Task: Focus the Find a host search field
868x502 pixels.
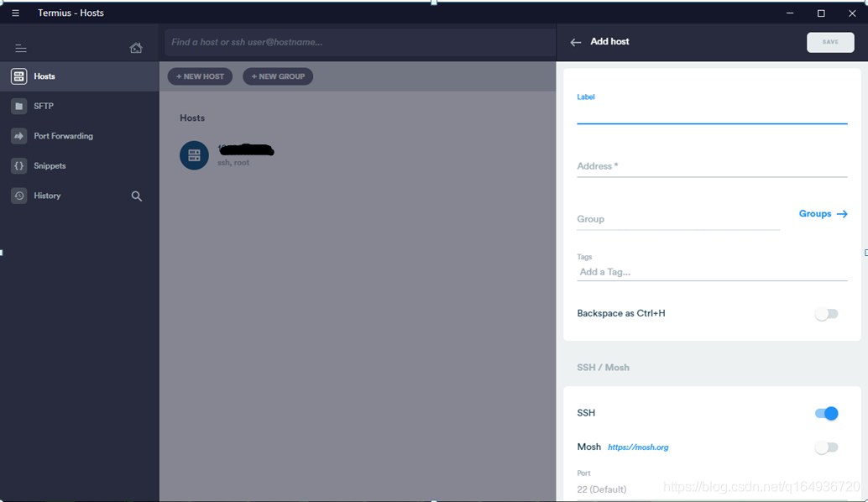Action: pyautogui.click(x=360, y=42)
